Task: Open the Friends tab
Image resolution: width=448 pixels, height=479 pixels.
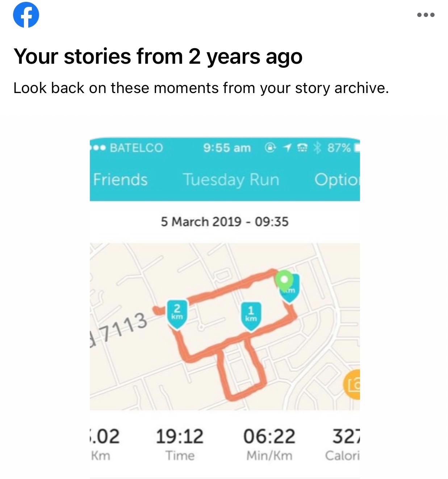Action: tap(120, 180)
